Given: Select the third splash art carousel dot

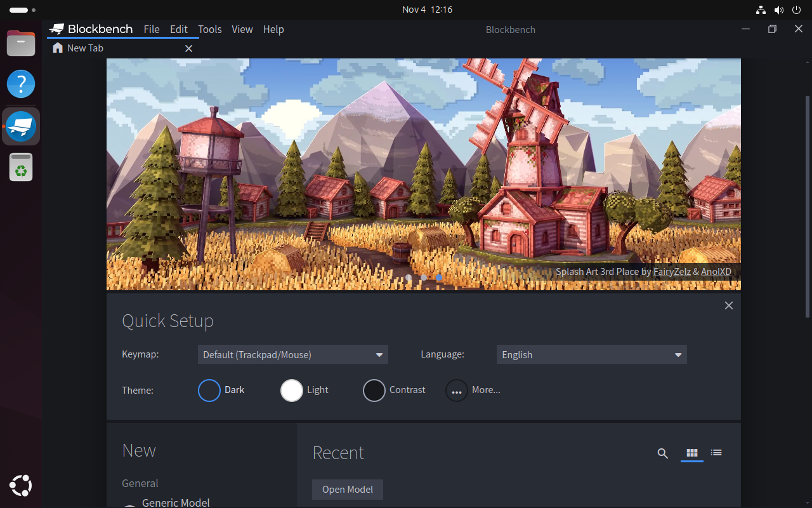Looking at the screenshot, I should click(x=439, y=277).
